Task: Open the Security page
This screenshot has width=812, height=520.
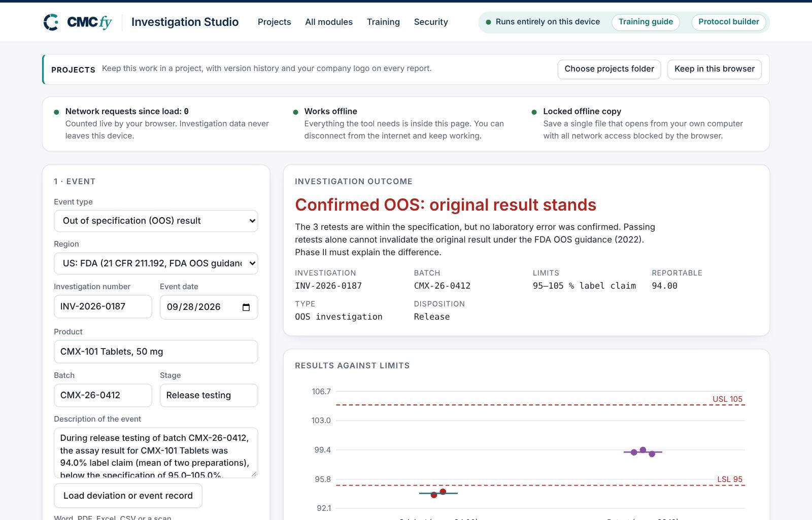Action: click(x=431, y=22)
